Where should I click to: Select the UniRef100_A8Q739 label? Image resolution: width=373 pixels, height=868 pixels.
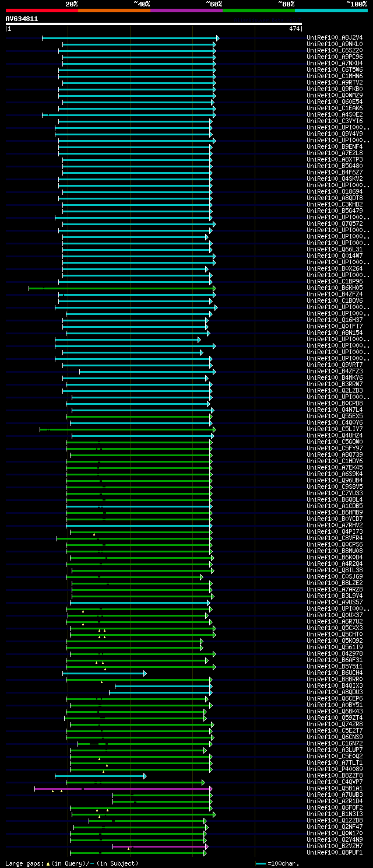click(x=335, y=455)
